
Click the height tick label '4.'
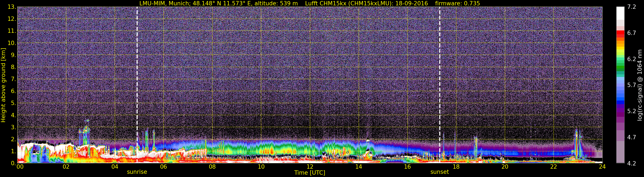13,115
